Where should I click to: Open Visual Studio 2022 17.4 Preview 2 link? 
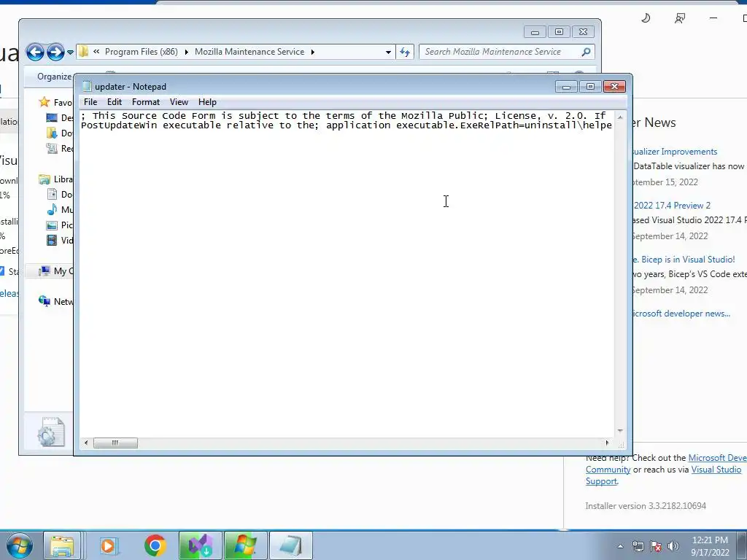point(672,205)
